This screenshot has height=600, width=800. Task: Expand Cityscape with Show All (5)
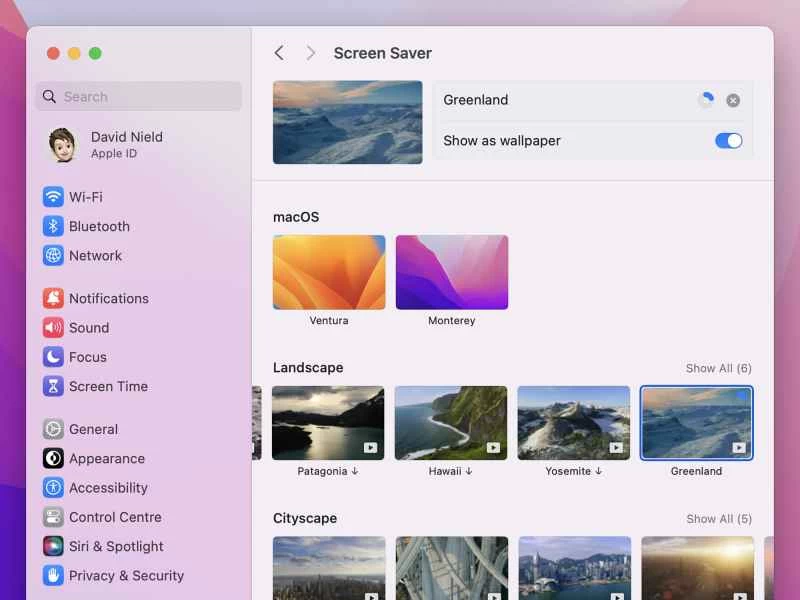point(718,519)
